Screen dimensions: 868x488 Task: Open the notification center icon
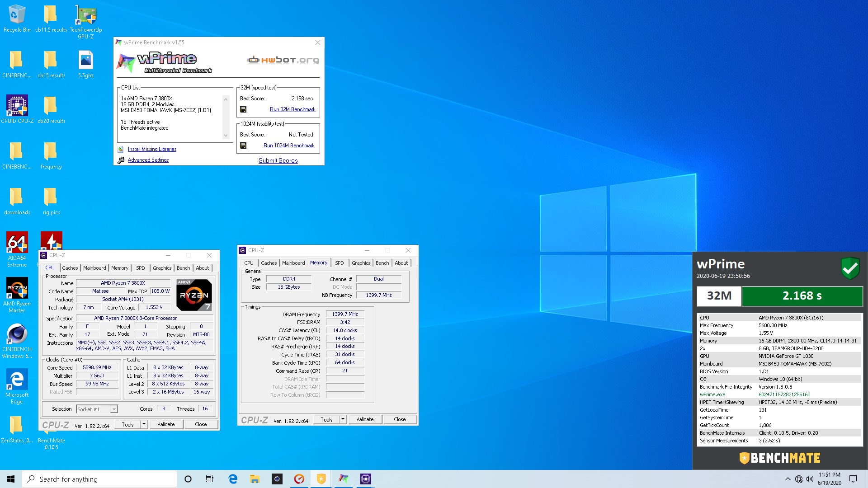pos(853,479)
